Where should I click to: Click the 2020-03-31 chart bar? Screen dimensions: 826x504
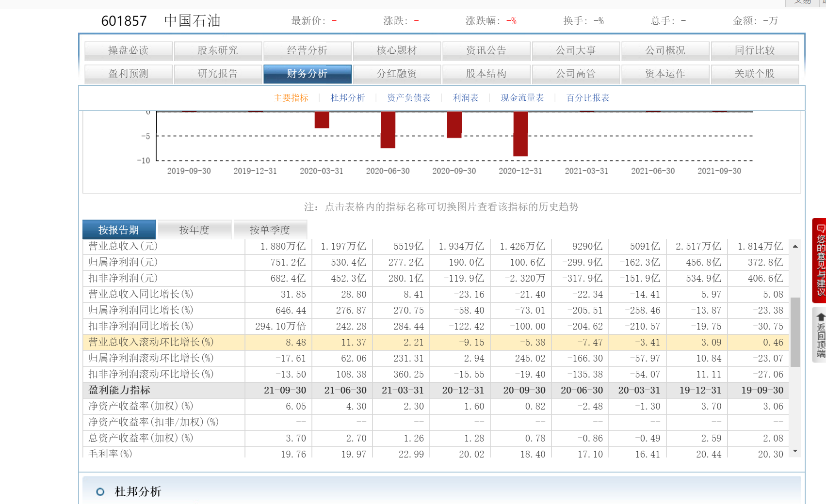click(322, 120)
